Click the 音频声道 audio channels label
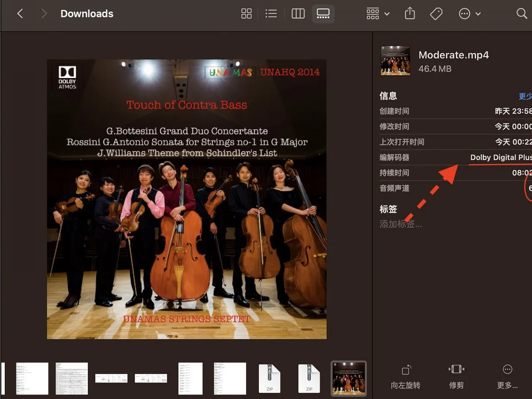The width and height of the screenshot is (532, 399). [x=394, y=188]
